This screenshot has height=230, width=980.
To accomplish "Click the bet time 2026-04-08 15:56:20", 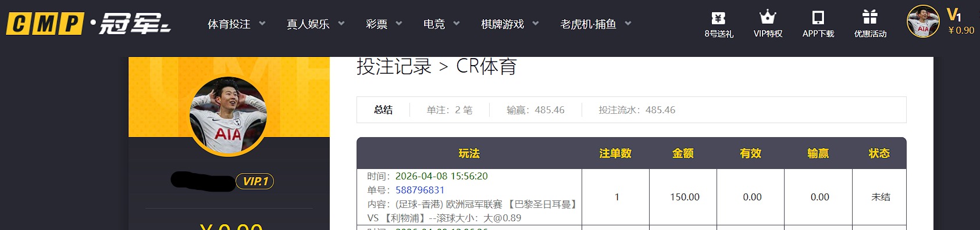I will pyautogui.click(x=441, y=176).
